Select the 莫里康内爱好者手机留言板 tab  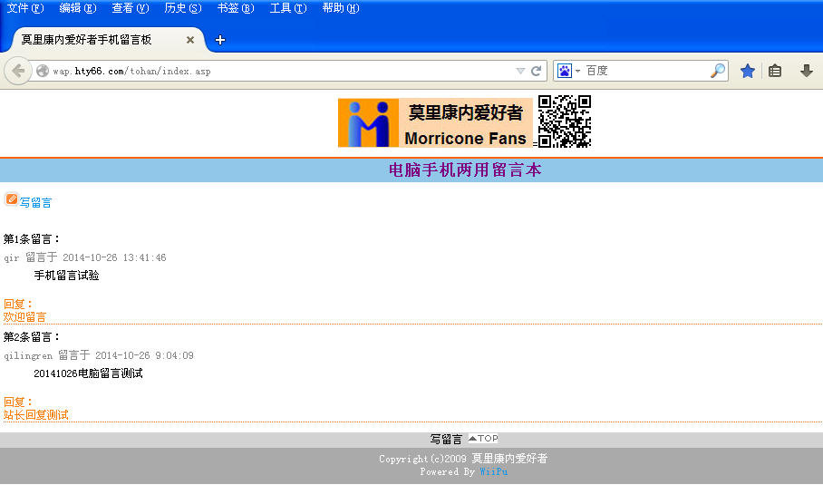pos(103,40)
